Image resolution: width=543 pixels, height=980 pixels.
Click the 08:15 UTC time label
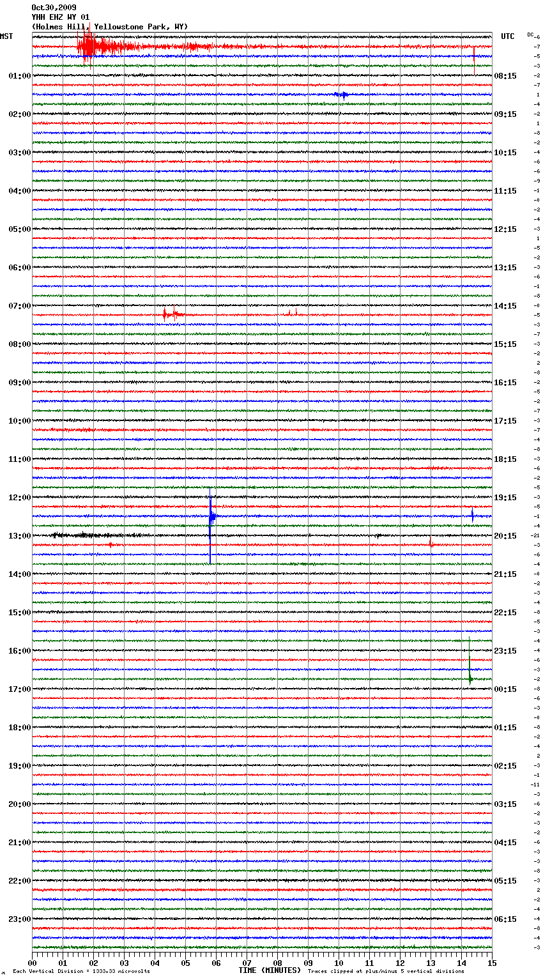click(505, 76)
